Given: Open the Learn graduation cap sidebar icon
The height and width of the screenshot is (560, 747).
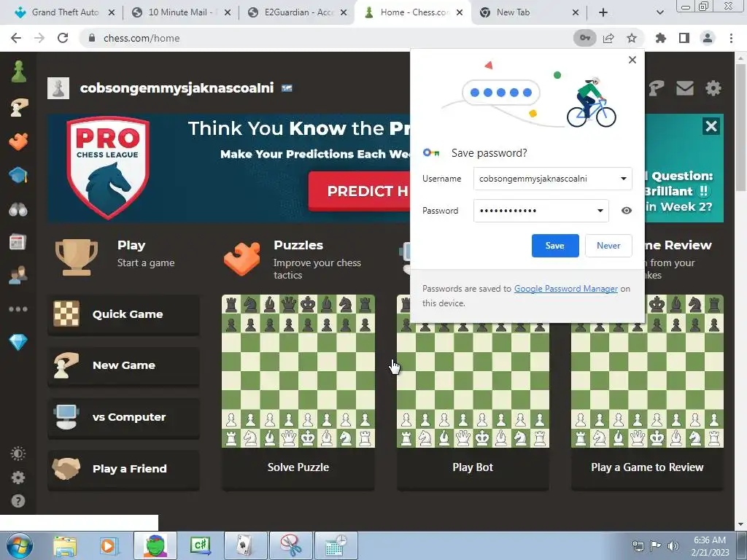Looking at the screenshot, I should (18, 175).
